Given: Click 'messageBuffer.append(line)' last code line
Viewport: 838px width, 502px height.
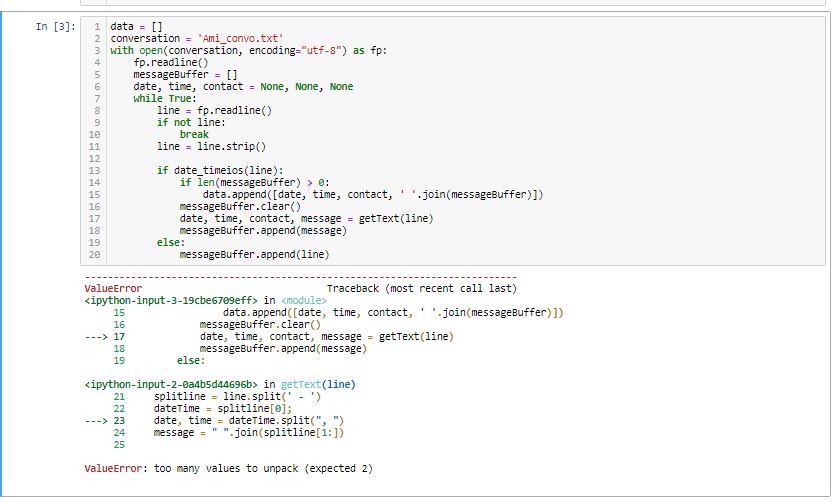Looking at the screenshot, I should coord(254,254).
